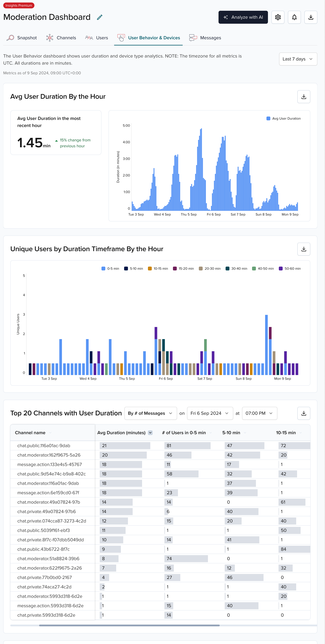Open the Last 7 days dropdown
Screen dimensions: 325x644
(x=298, y=59)
